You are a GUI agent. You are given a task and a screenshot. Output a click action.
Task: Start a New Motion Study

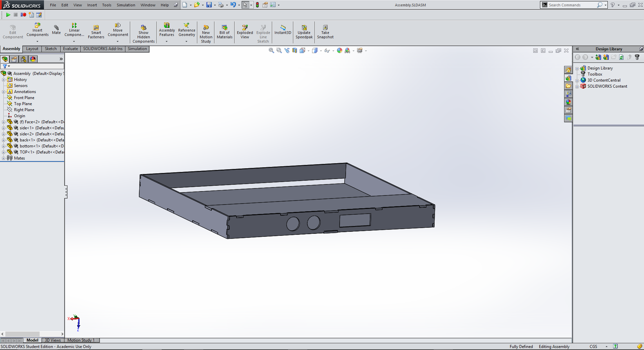coord(206,34)
